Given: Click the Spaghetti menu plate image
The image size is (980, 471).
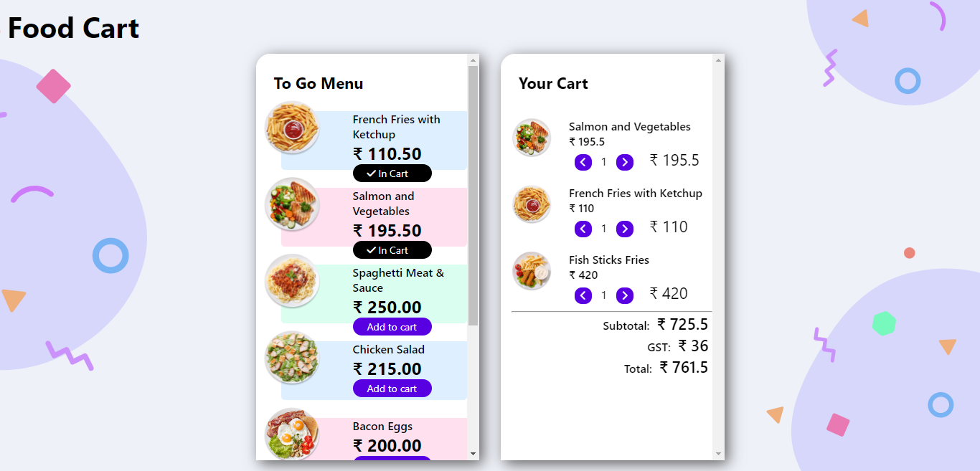Looking at the screenshot, I should click(x=292, y=281).
